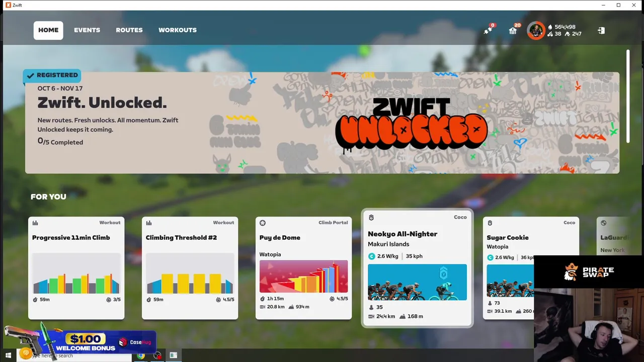Click the '2.6 W/kg' text on Neokyo All-Nighter
The height and width of the screenshot is (362, 644).
(388, 256)
